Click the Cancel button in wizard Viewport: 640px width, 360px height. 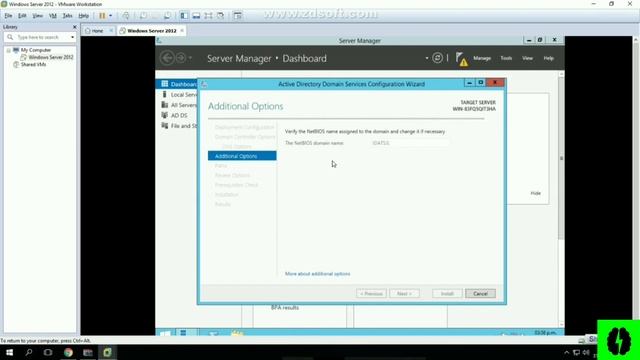click(480, 293)
